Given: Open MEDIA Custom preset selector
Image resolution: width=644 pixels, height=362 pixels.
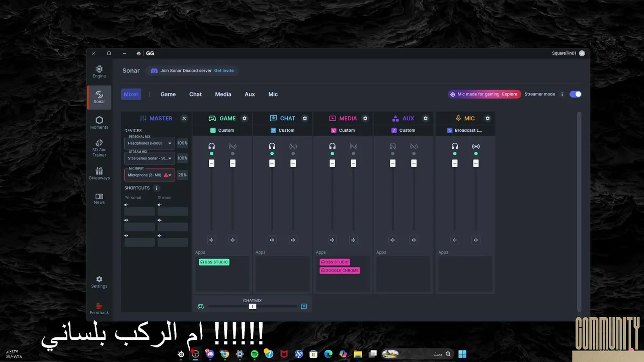Looking at the screenshot, I should (343, 130).
